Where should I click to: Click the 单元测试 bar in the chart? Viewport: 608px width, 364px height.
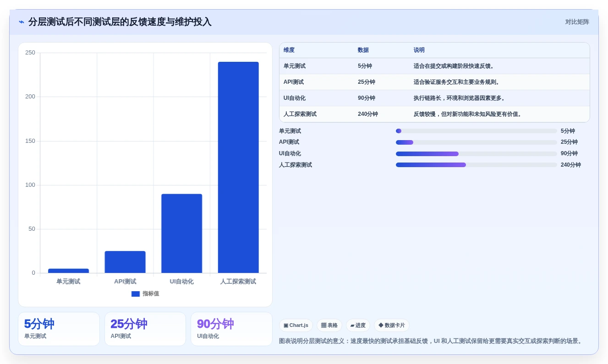pyautogui.click(x=68, y=271)
